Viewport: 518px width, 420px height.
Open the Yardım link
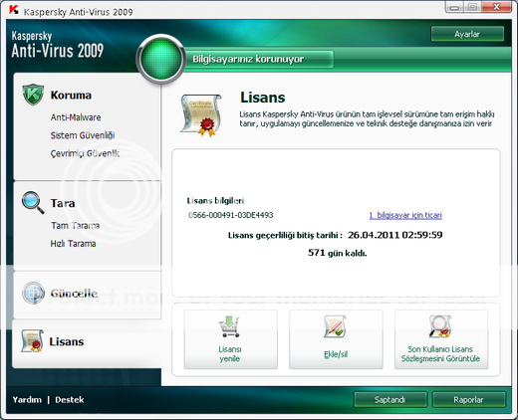point(27,399)
